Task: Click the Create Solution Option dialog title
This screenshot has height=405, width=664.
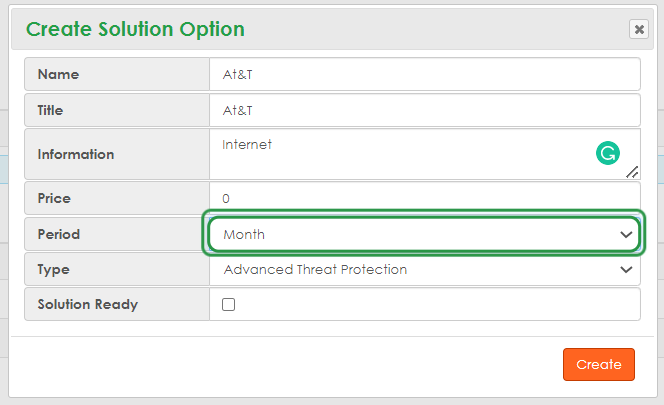Action: tap(135, 29)
